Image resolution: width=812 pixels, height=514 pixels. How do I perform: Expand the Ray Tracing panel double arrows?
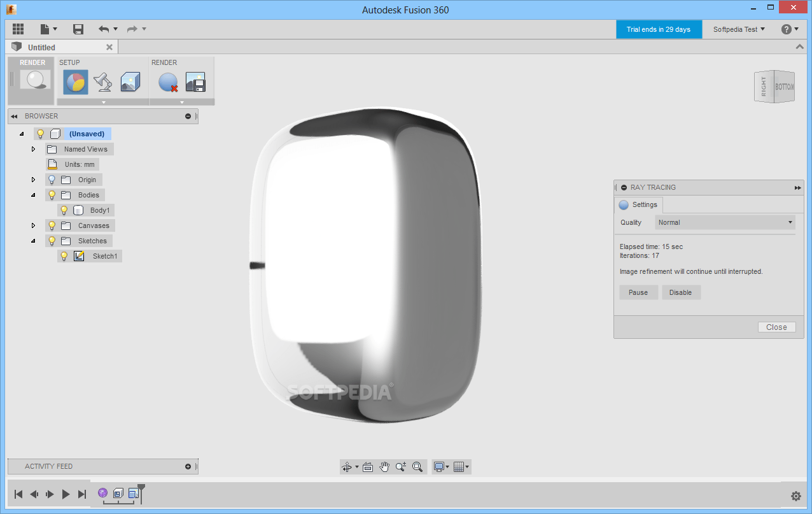[x=797, y=187]
